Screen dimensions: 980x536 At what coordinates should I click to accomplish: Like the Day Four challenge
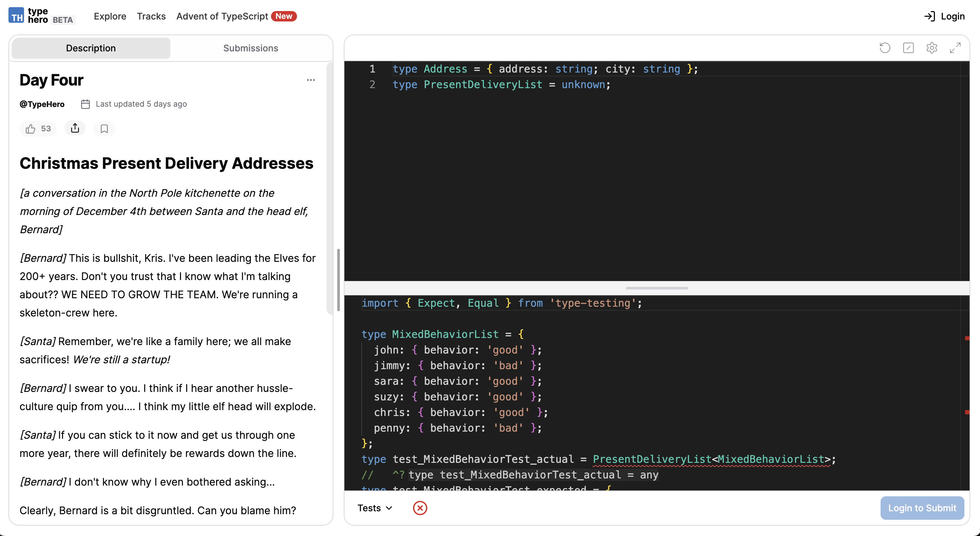(x=38, y=128)
